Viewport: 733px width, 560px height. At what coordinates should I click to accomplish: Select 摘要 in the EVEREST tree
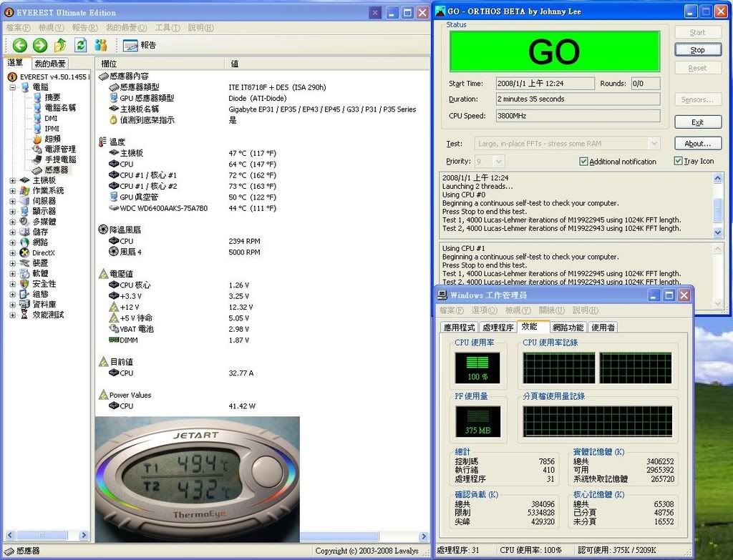click(x=52, y=97)
